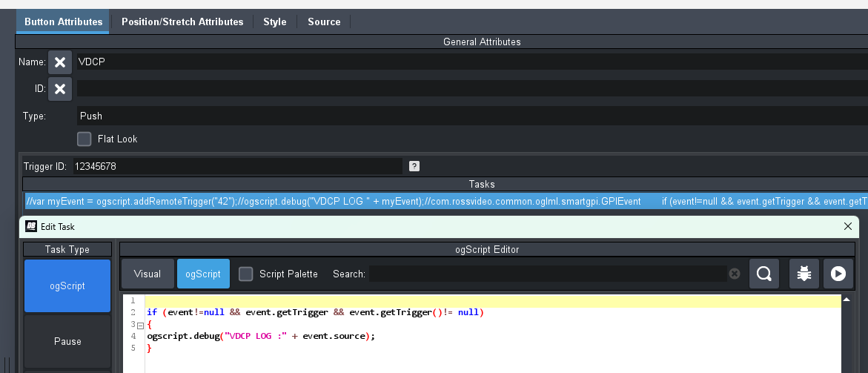Select the Pause task type
This screenshot has width=868, height=373.
(67, 341)
